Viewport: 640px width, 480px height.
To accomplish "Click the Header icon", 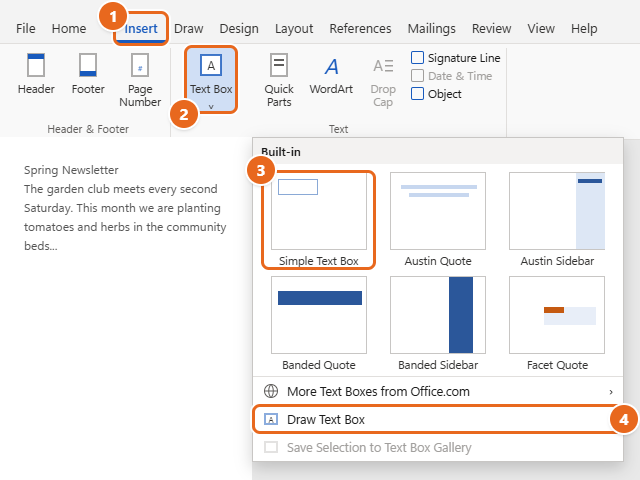I will (x=36, y=65).
